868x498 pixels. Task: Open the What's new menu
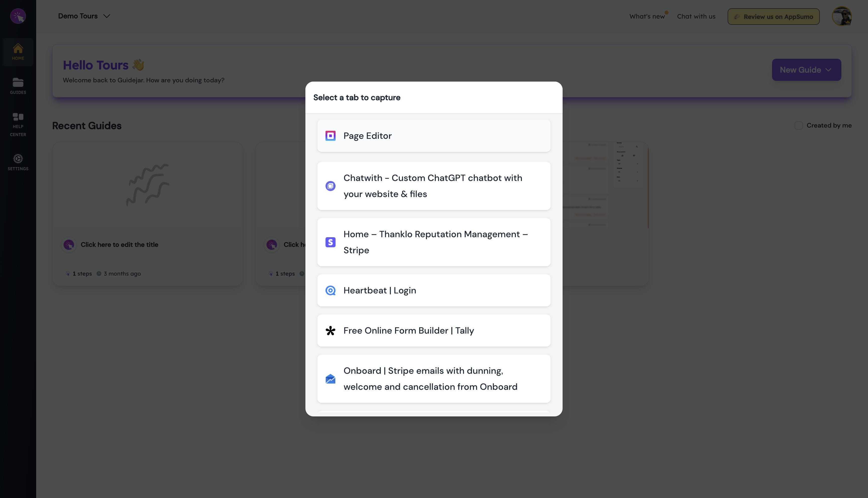(647, 16)
